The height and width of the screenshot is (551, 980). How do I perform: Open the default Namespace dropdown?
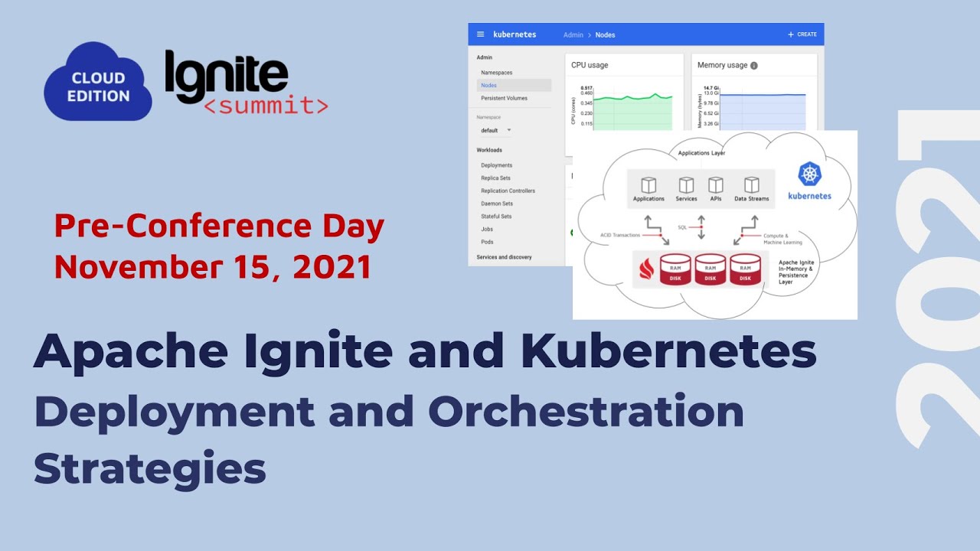click(495, 130)
